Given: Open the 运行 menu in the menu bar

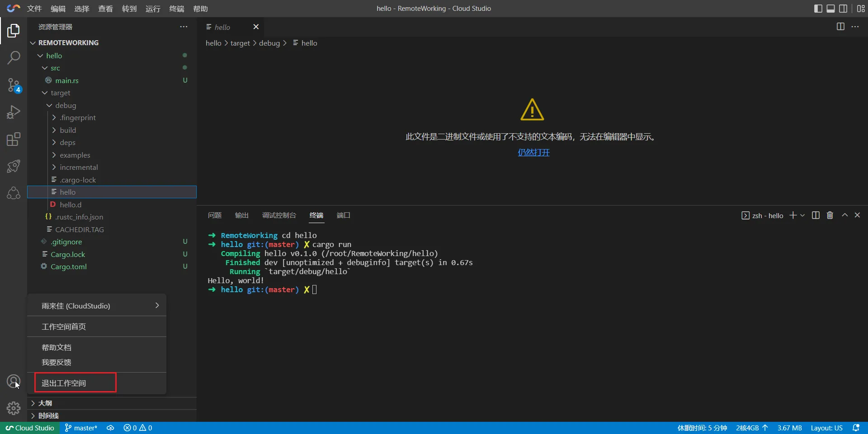Looking at the screenshot, I should [x=153, y=9].
